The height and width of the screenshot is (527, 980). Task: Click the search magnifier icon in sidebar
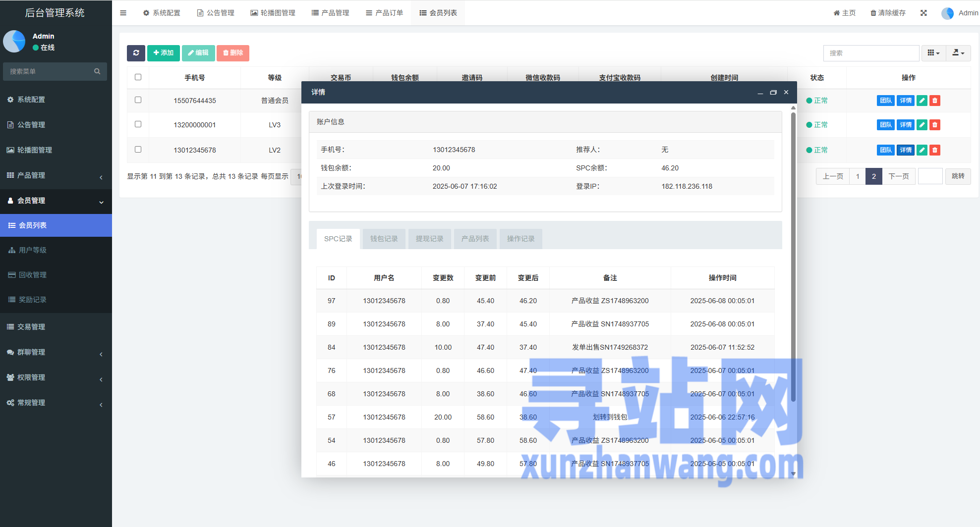(x=97, y=71)
